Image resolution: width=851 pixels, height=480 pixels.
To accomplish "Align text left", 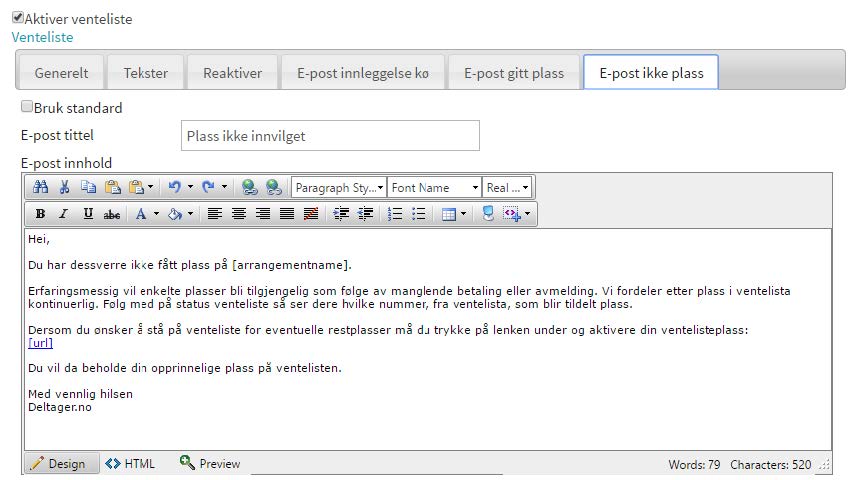I will tap(215, 214).
